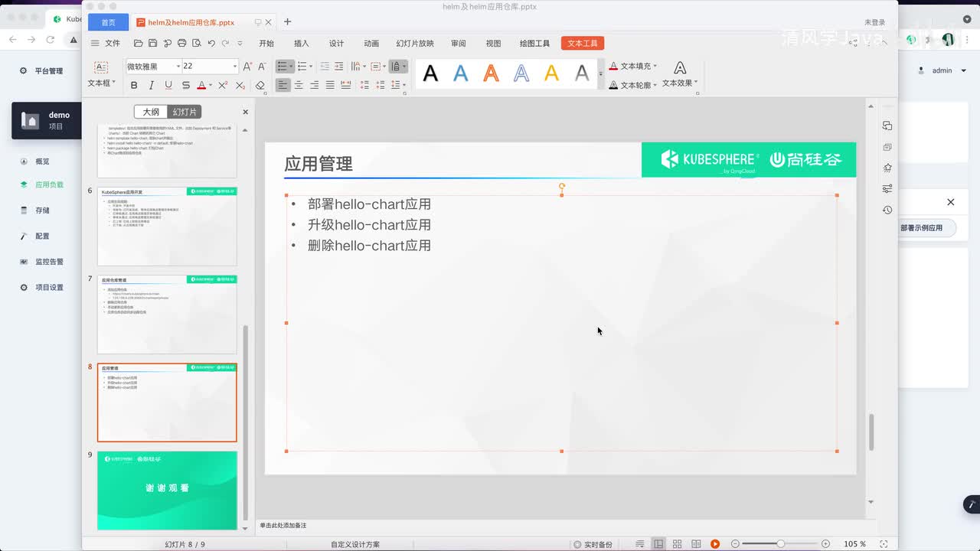
Task: Switch the side panel to 幻灯片 view
Action: [x=185, y=112]
